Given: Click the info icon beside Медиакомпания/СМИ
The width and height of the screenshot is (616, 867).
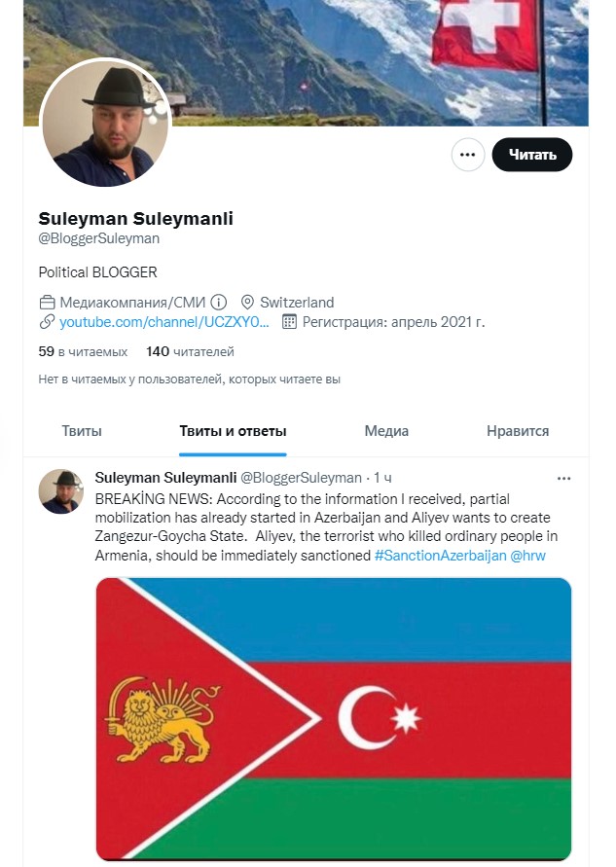Looking at the screenshot, I should click(219, 303).
